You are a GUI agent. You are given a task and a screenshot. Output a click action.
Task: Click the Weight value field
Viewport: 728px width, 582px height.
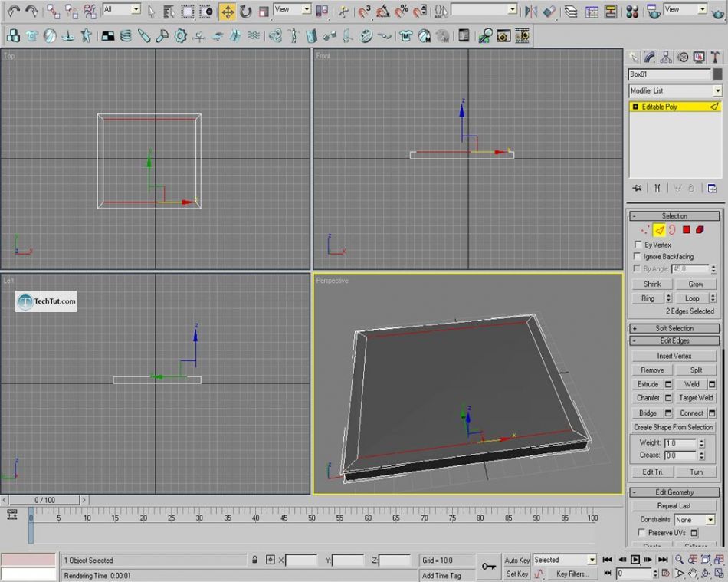coord(680,442)
